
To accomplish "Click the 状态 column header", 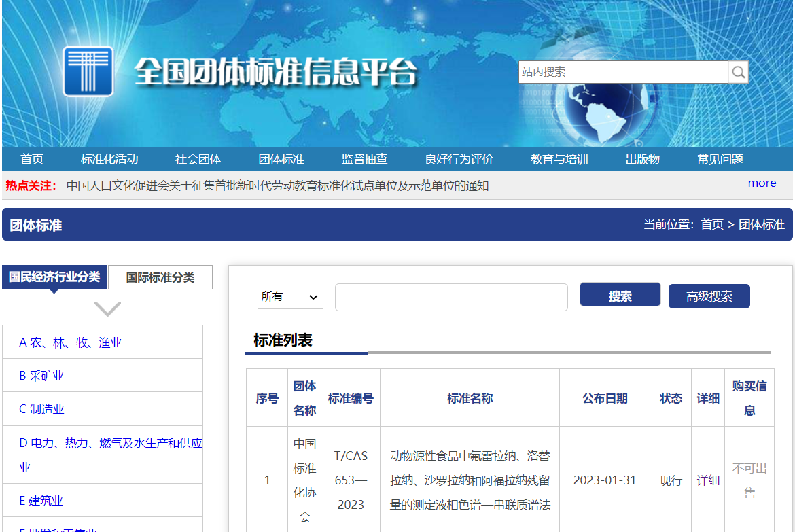I will click(671, 398).
